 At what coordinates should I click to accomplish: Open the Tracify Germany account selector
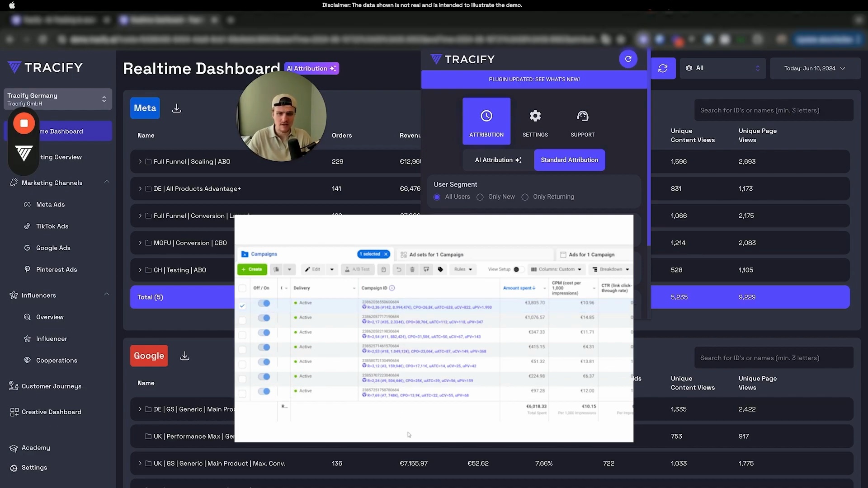coord(58,99)
